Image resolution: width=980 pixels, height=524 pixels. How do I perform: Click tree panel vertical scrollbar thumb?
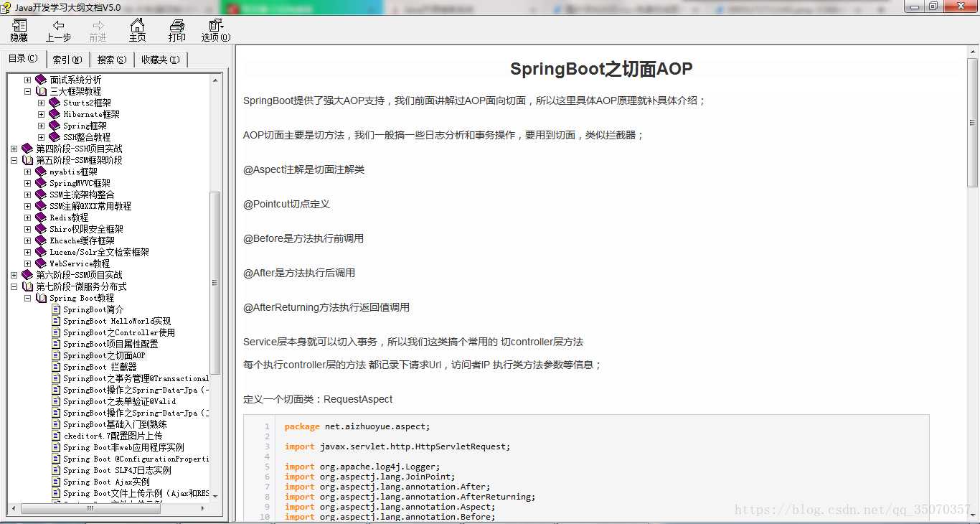tap(215, 283)
